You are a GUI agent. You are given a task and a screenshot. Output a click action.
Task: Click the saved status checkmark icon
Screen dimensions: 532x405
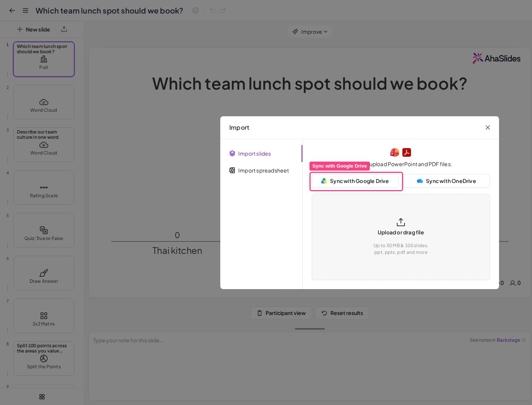click(196, 10)
